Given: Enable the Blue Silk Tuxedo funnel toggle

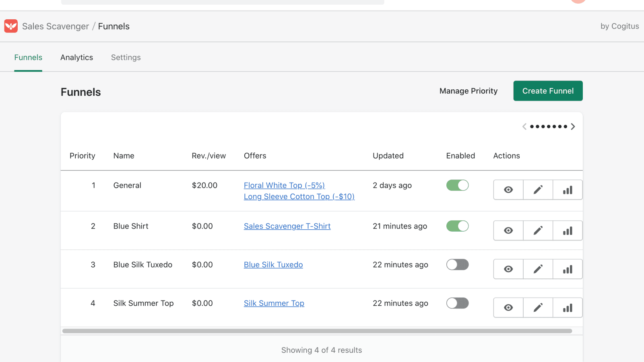Looking at the screenshot, I should pos(457,264).
